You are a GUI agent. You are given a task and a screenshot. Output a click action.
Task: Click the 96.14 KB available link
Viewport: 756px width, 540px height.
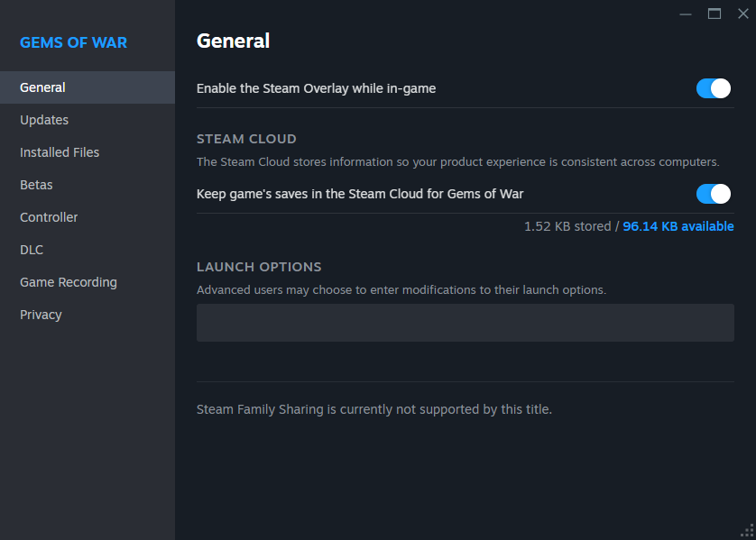tap(678, 226)
